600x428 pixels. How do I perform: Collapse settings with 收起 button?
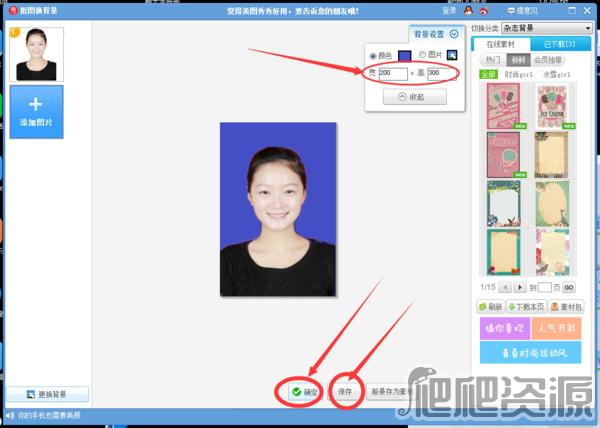coord(415,97)
